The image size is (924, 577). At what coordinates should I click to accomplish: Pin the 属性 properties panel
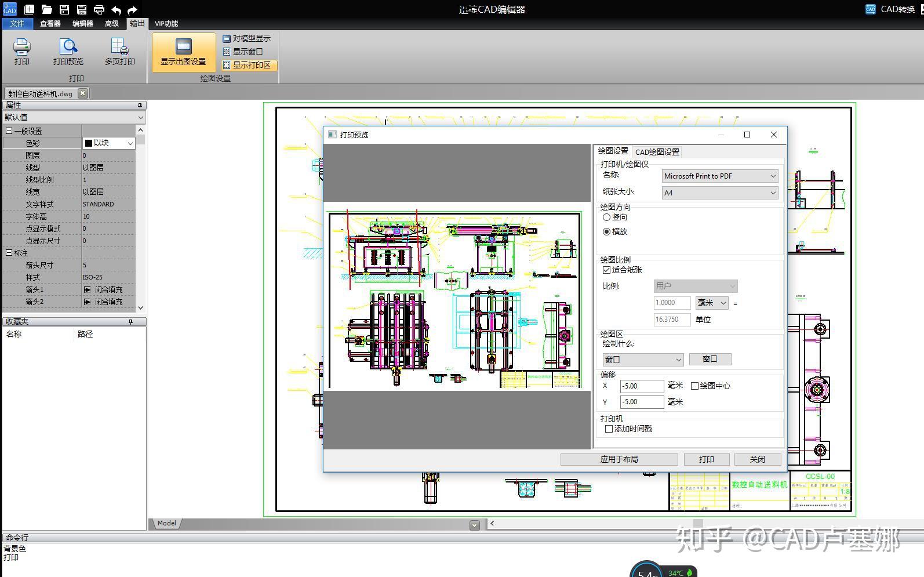[x=140, y=106]
